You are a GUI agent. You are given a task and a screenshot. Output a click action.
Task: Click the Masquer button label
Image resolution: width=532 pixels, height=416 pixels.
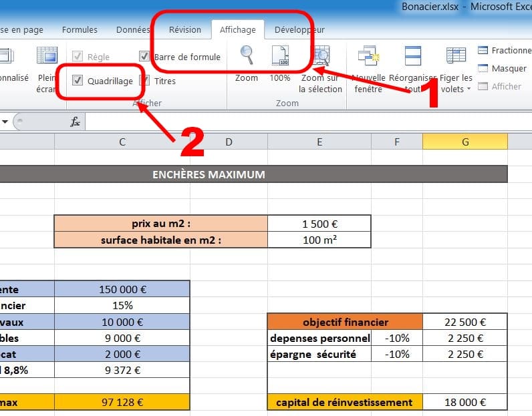point(509,69)
